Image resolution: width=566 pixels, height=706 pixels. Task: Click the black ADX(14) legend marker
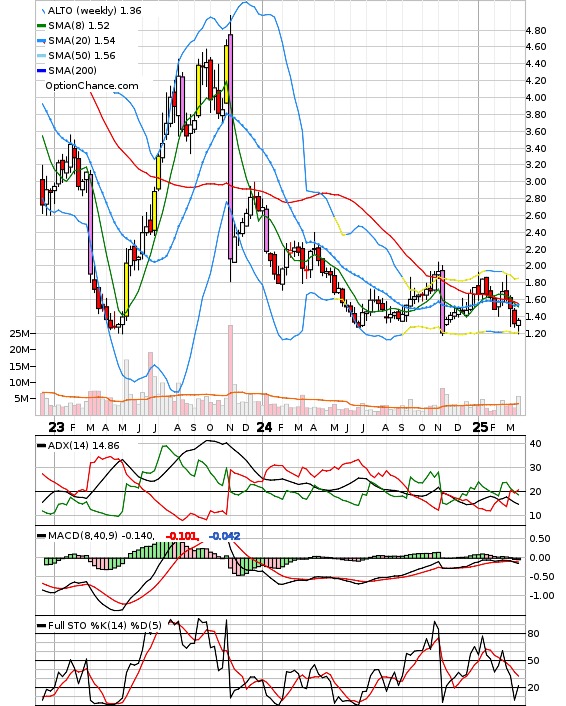[41, 446]
